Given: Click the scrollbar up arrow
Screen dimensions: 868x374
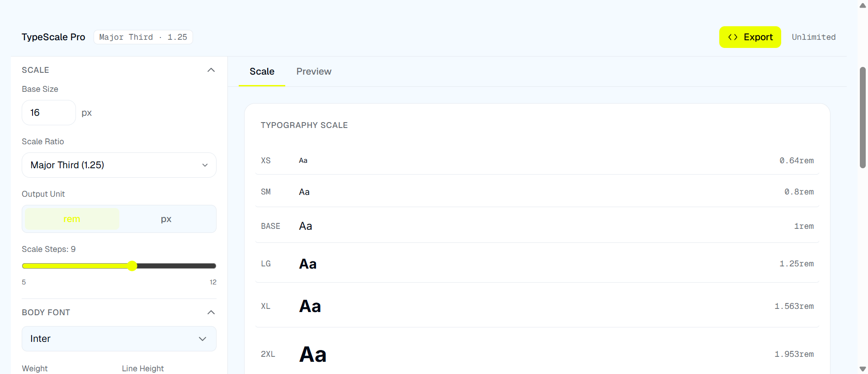Looking at the screenshot, I should [863, 5].
